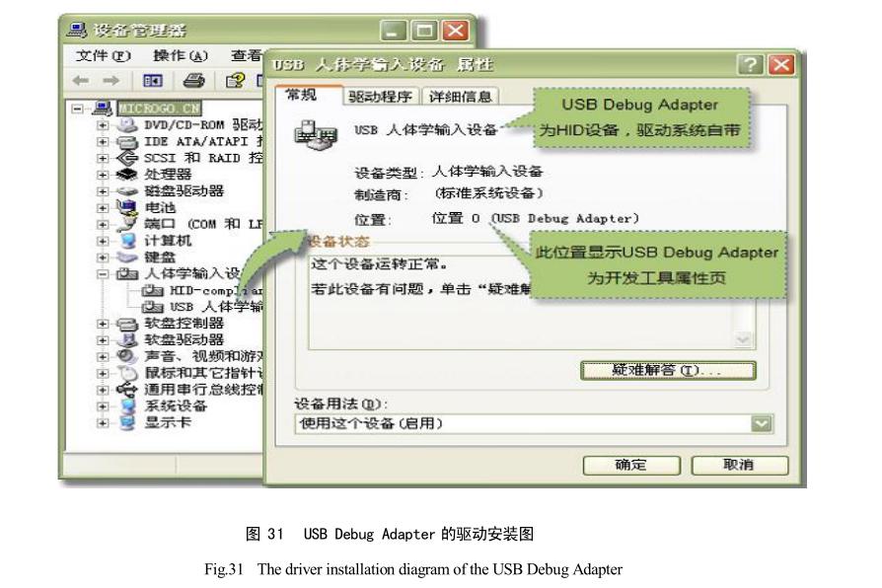Image resolution: width=882 pixels, height=588 pixels.
Task: Collapse the 人体学输入设备 branch
Action: [x=101, y=276]
